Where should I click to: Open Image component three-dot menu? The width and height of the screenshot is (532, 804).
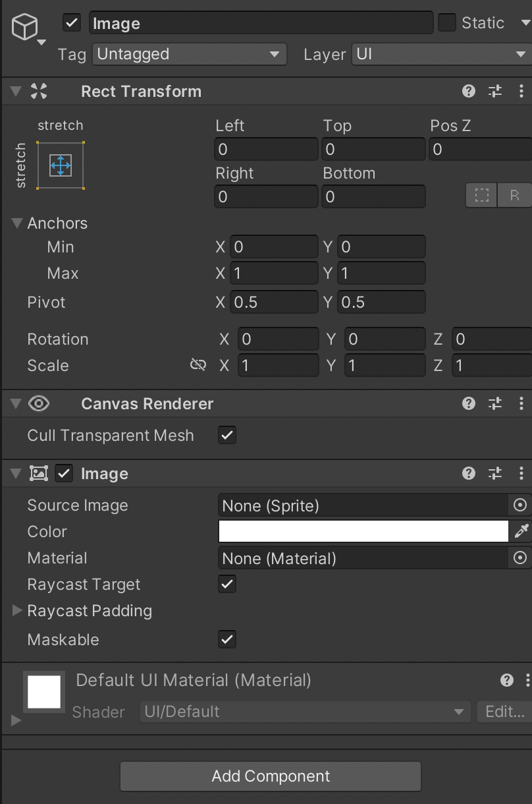521,474
